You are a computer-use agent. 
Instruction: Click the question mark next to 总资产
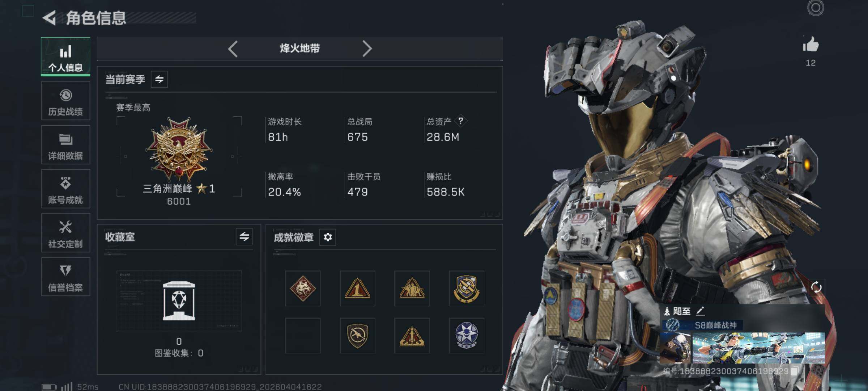click(460, 121)
